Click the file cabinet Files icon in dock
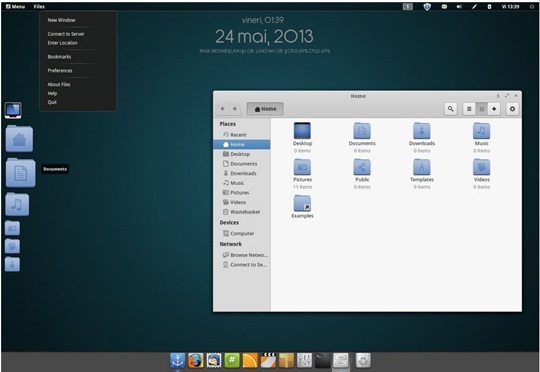Screen dimensions: 540x372 pyautogui.click(x=341, y=361)
